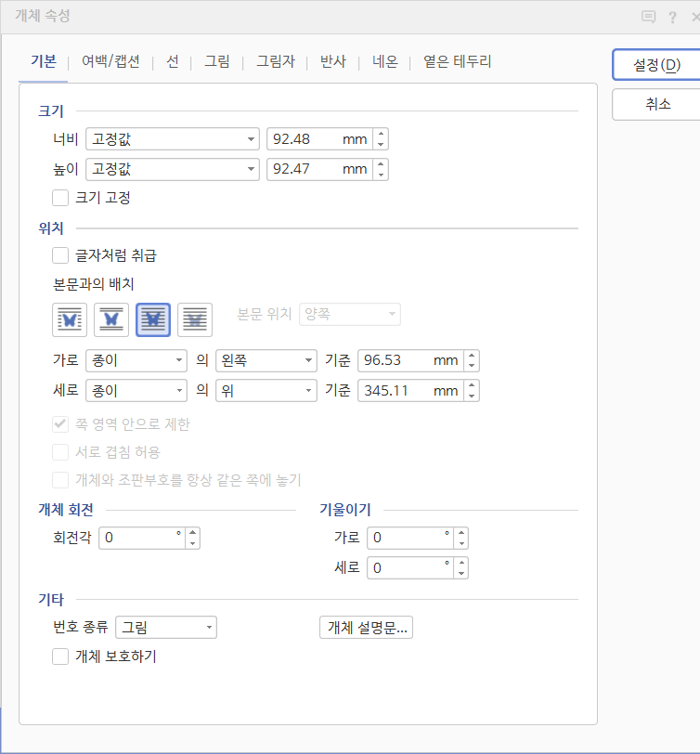Click the 취소 button

(656, 104)
